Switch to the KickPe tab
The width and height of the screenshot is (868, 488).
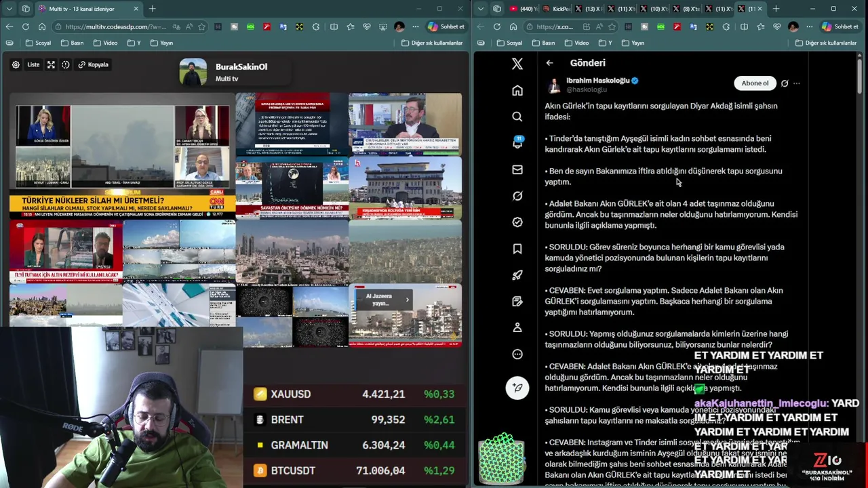point(555,9)
